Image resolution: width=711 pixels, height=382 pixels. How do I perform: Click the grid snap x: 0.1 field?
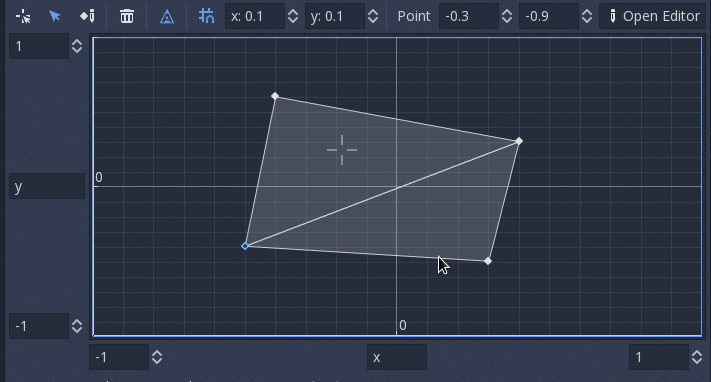[255, 16]
